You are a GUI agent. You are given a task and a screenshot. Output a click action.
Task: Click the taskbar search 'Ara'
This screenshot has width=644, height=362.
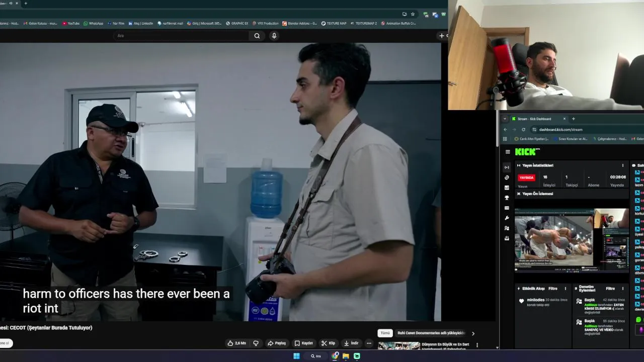316,356
